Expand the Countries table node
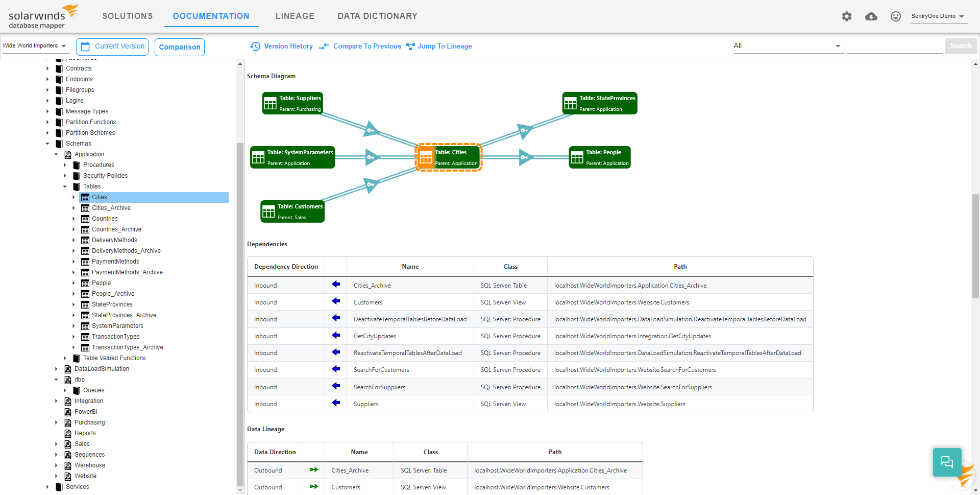 (x=73, y=219)
